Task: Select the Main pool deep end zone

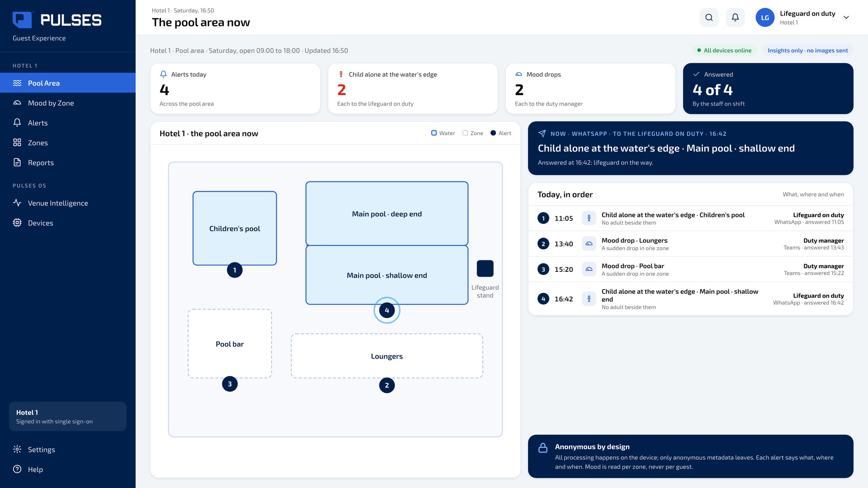Action: pyautogui.click(x=387, y=214)
